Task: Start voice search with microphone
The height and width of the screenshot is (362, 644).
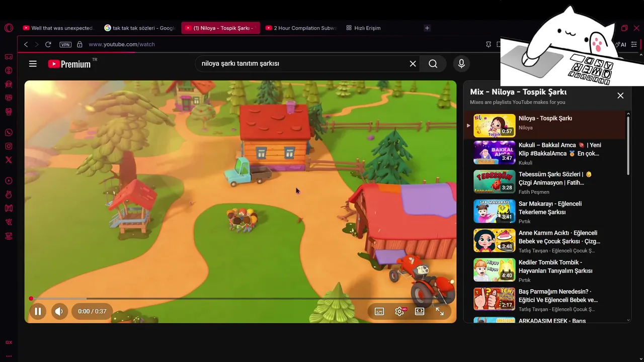Action: (x=461, y=64)
